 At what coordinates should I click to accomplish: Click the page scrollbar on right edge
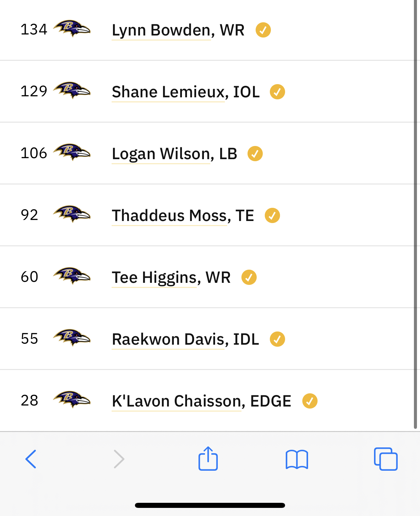(416, 214)
